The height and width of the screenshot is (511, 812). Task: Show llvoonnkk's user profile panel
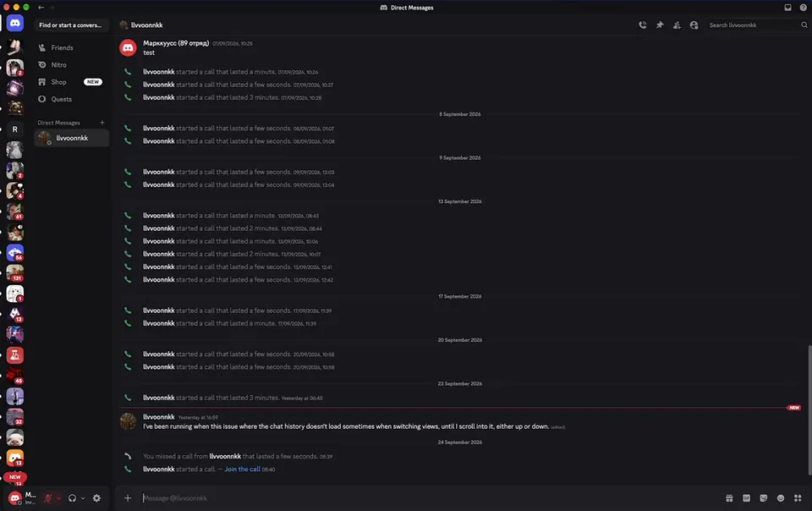point(694,25)
